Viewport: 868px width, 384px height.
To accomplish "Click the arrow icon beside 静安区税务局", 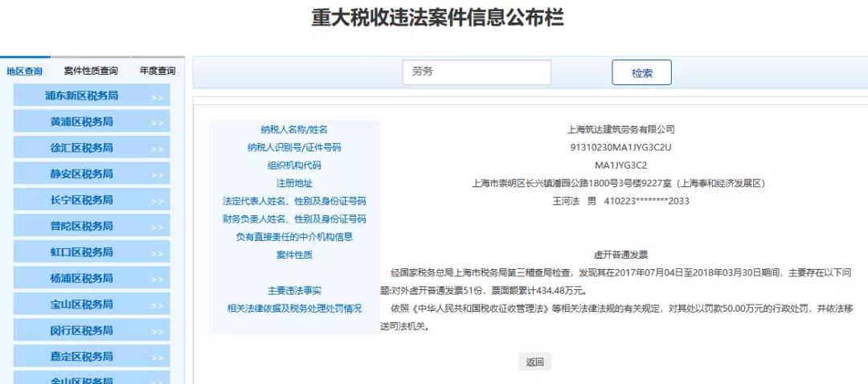I will pos(157,176).
